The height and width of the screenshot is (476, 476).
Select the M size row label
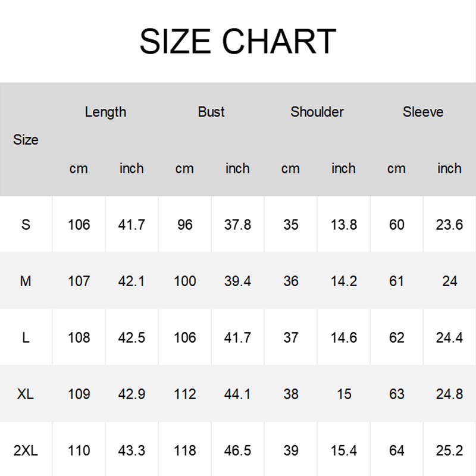(26, 281)
